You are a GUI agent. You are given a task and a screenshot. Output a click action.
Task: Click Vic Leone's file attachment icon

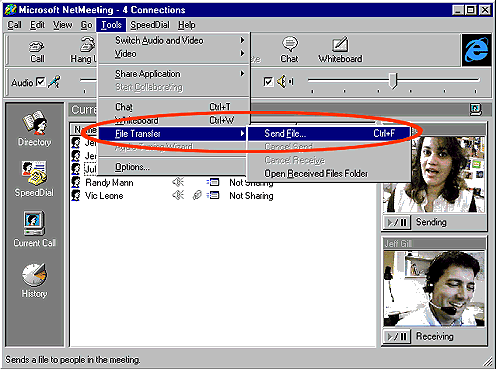pos(197,195)
